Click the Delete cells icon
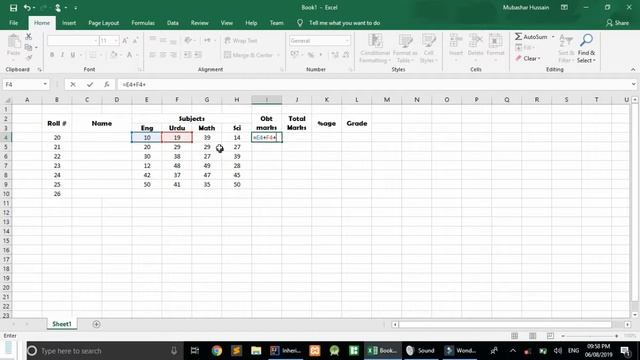Viewport: 640px width, 360px height. tap(476, 41)
